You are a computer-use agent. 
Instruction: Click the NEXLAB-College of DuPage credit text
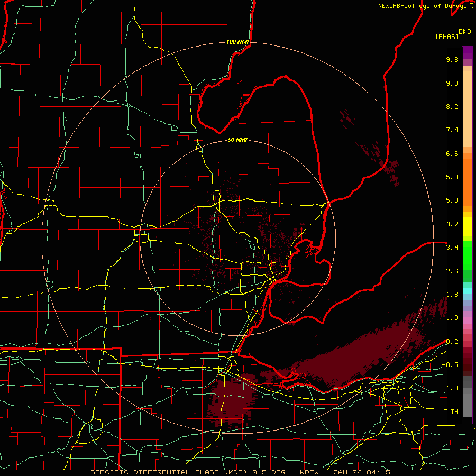[422, 6]
